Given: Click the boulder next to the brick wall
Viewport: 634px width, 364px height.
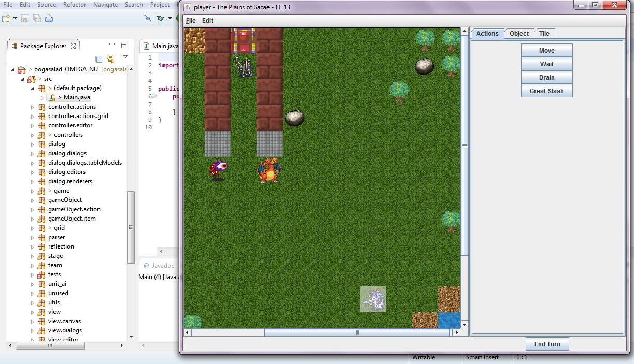Looking at the screenshot, I should click(295, 118).
